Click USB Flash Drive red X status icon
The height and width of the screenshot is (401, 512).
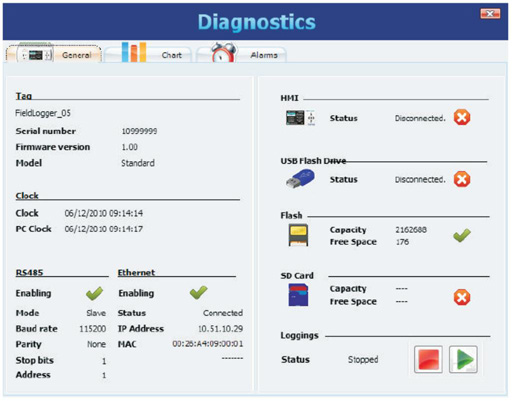tap(462, 179)
